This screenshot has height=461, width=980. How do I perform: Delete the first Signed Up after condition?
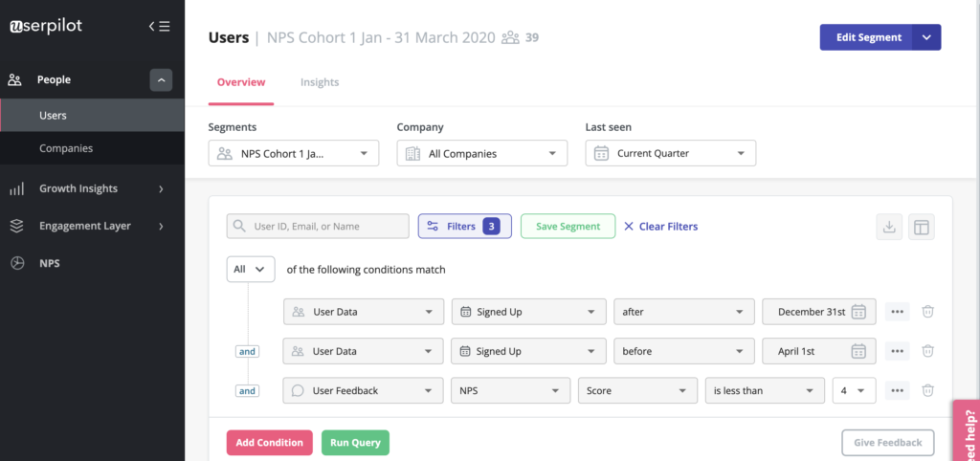[x=927, y=312]
